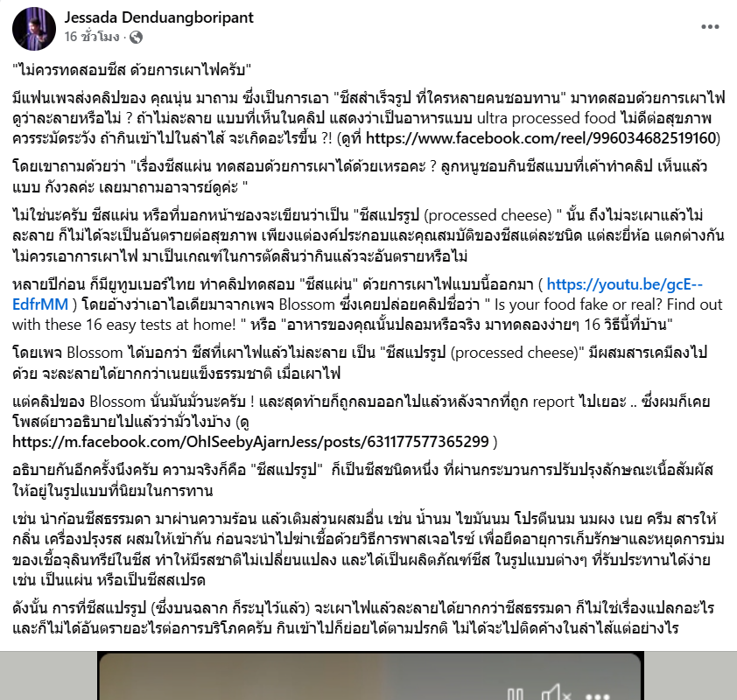
Task: Unmute the reel's muted speaker icon
Action: [557, 693]
